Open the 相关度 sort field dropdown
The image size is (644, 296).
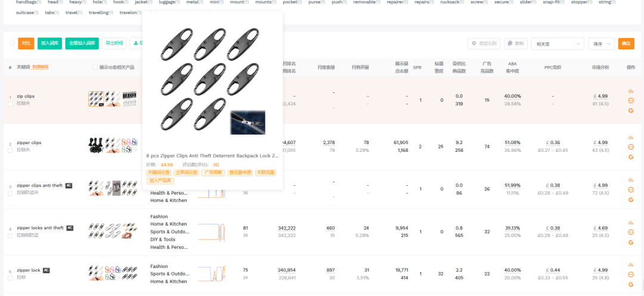click(x=558, y=43)
